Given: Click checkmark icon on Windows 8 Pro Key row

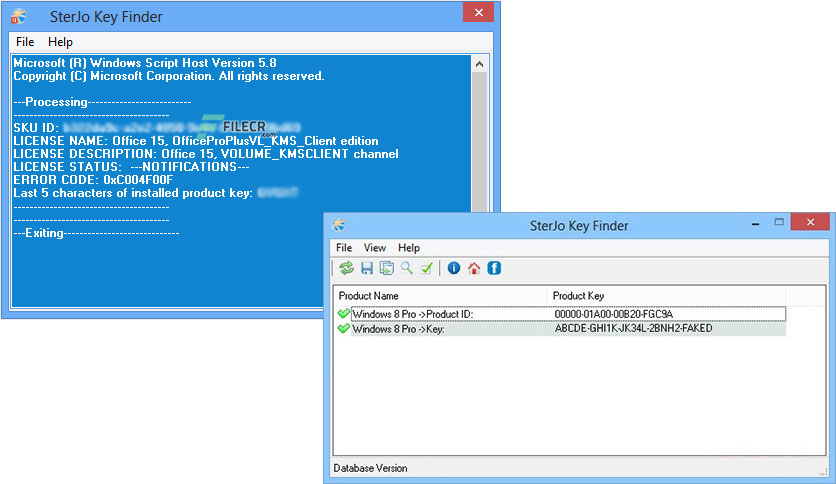Looking at the screenshot, I should click(x=344, y=329).
